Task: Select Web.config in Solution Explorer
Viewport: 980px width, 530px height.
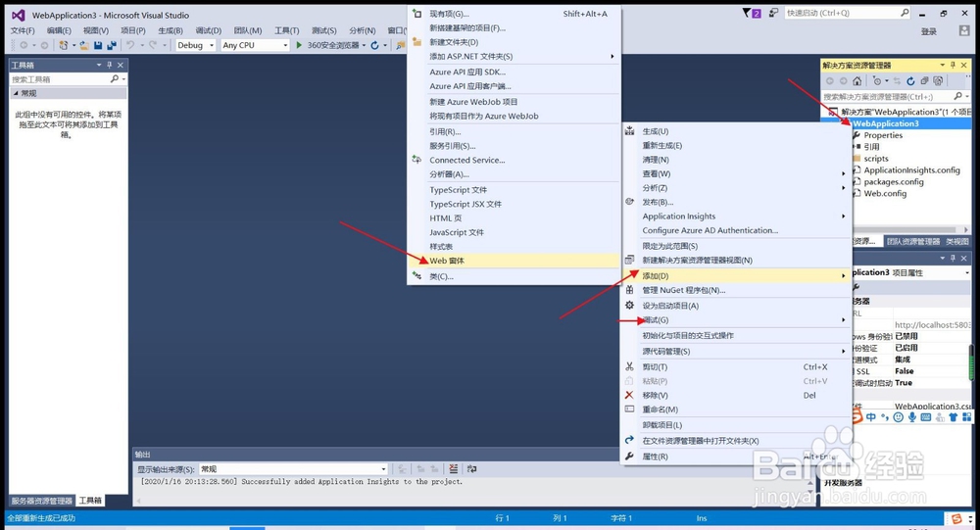Action: [x=885, y=194]
